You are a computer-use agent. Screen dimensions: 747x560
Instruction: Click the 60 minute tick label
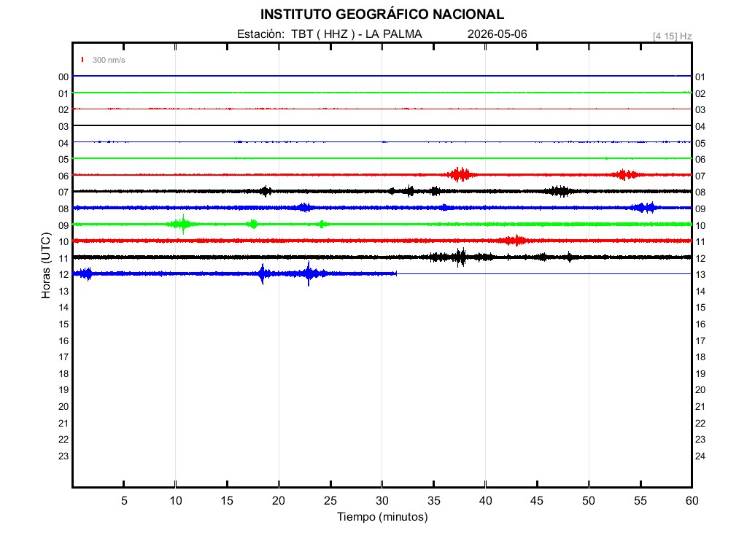pyautogui.click(x=692, y=500)
